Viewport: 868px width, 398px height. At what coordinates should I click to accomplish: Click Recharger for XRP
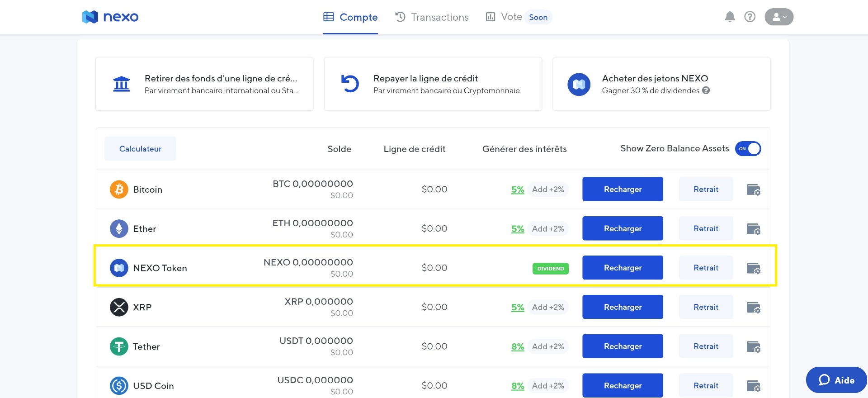[623, 307]
